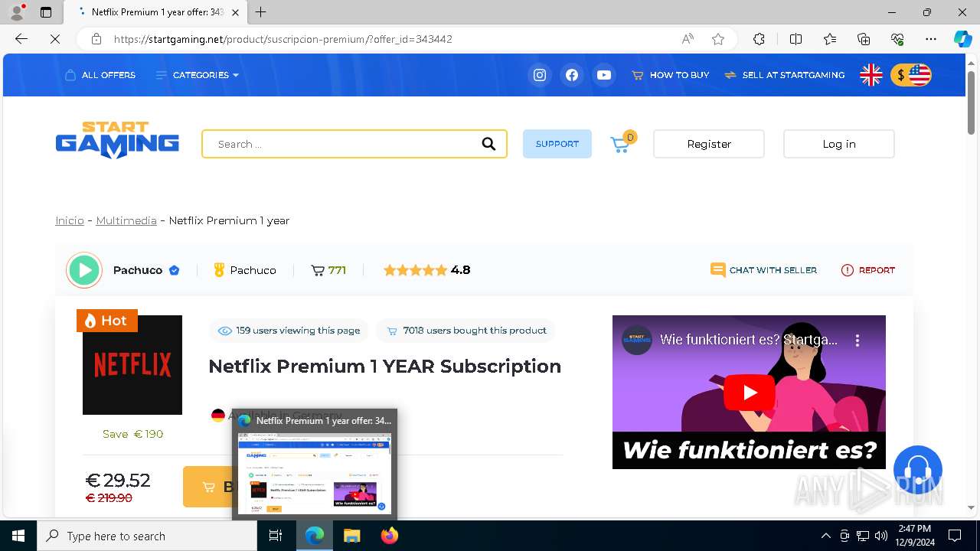Click 771 sales cart count
Image resolution: width=980 pixels, height=551 pixels.
click(x=328, y=270)
